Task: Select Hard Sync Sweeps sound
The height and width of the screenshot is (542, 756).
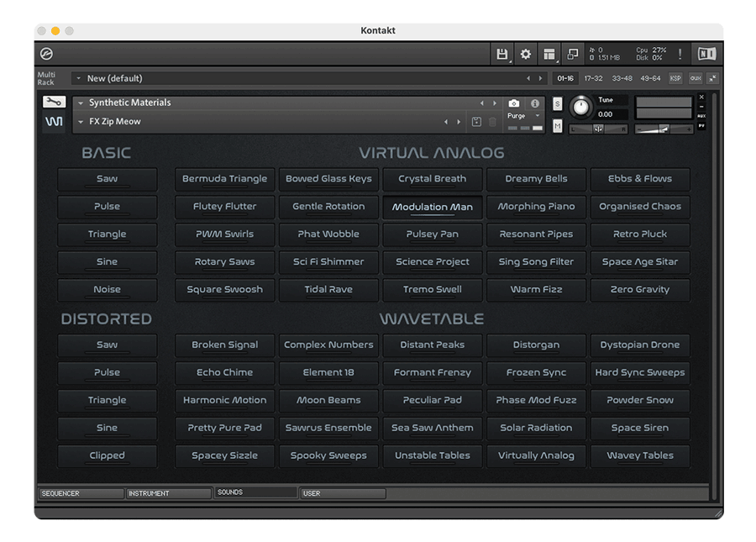Action: coord(640,373)
